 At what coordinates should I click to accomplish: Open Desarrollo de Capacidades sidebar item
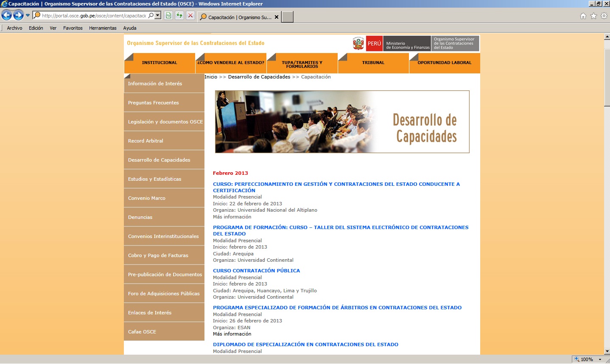[x=164, y=160]
